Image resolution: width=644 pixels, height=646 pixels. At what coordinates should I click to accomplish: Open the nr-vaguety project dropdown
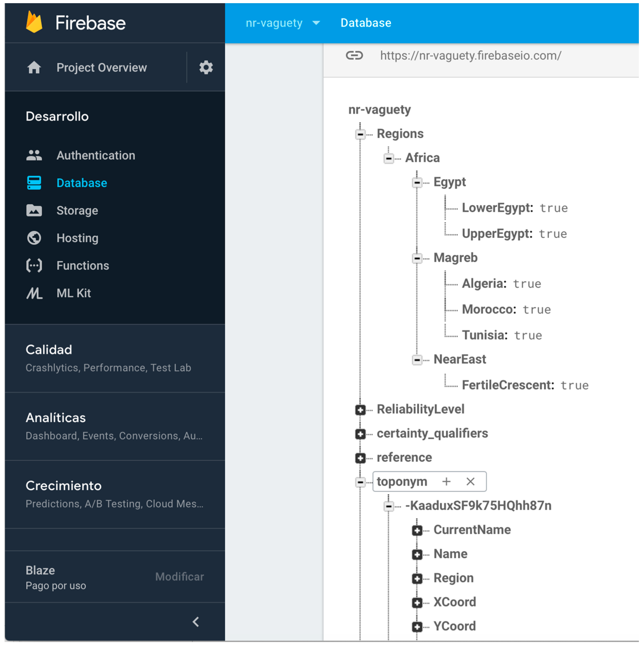(x=316, y=23)
